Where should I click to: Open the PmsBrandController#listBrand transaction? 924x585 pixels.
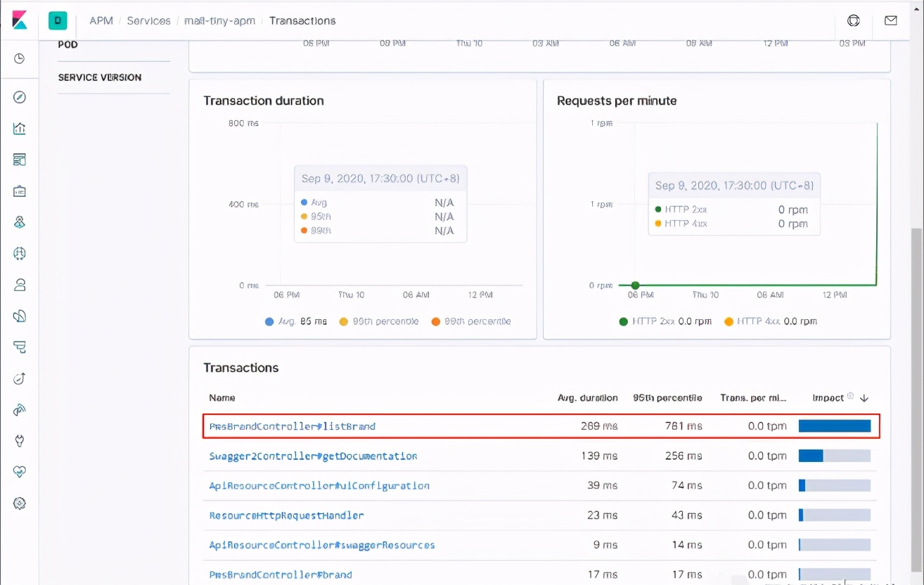pyautogui.click(x=293, y=426)
